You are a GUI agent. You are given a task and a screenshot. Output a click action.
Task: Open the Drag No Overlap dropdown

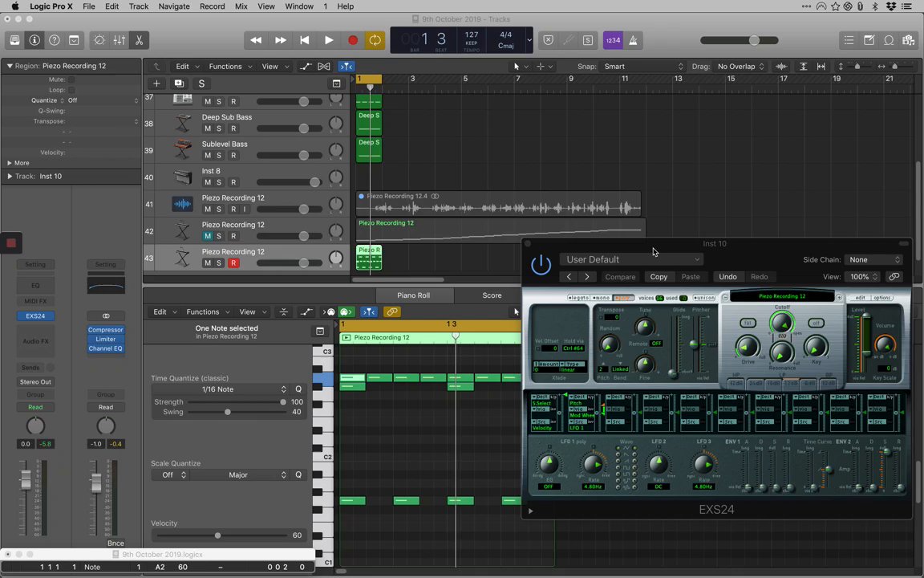[x=740, y=66]
